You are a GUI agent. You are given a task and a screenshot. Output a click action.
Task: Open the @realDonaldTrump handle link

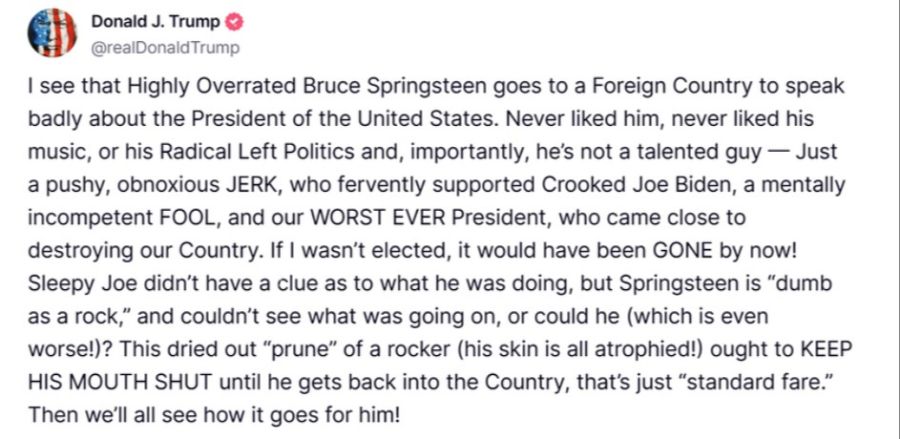(x=168, y=46)
